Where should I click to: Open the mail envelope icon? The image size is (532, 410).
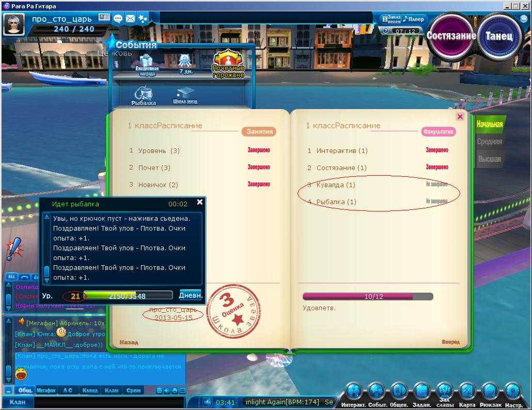tap(130, 18)
